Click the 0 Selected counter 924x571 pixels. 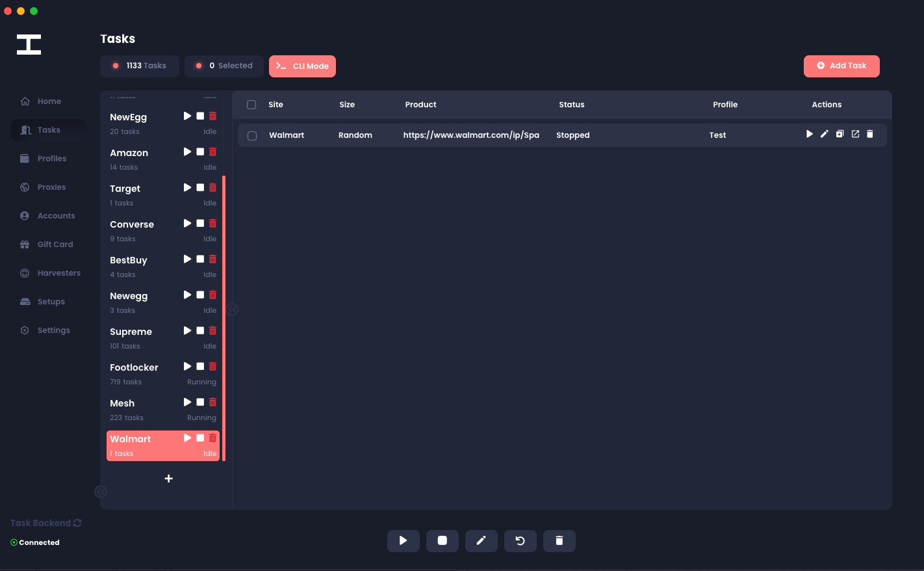tap(224, 66)
